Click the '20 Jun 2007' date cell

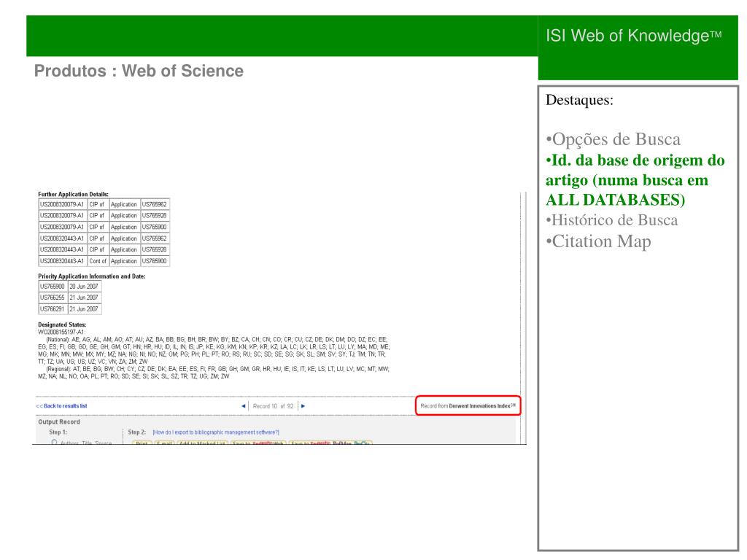(x=84, y=286)
